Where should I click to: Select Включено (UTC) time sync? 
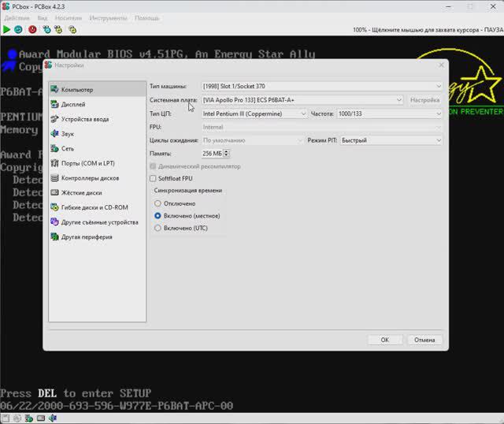coord(157,228)
